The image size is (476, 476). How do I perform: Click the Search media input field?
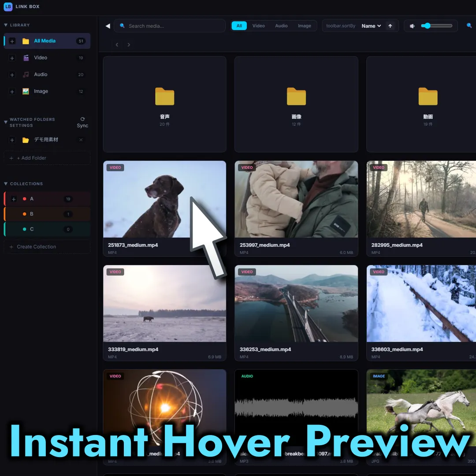coord(170,26)
